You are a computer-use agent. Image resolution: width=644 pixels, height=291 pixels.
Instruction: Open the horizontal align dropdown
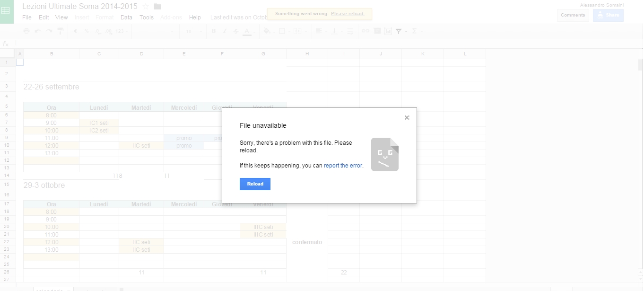click(319, 31)
